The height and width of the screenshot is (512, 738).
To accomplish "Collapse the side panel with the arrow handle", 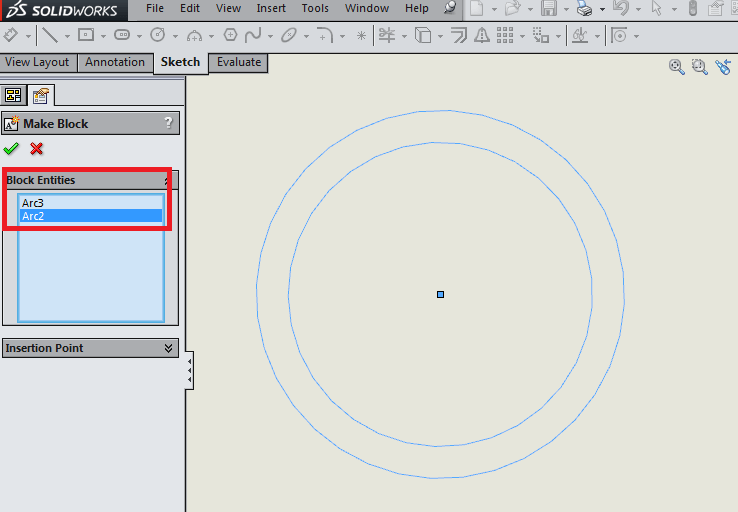I will 189,370.
